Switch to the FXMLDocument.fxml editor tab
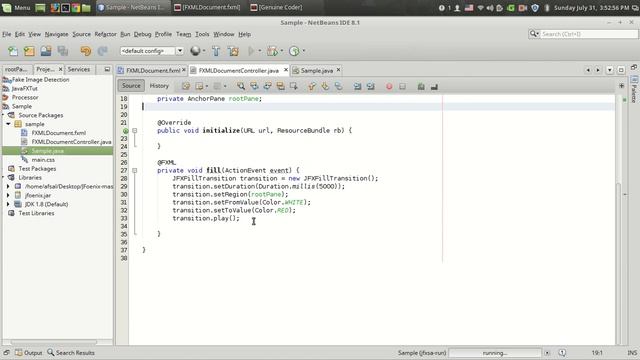Image resolution: width=640 pixels, height=360 pixels. [x=153, y=70]
